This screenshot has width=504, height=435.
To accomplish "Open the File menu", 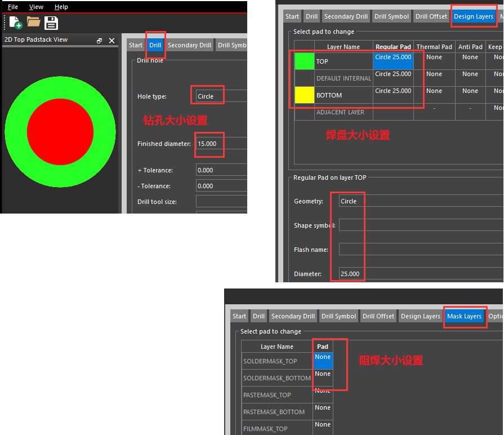I will (x=12, y=7).
